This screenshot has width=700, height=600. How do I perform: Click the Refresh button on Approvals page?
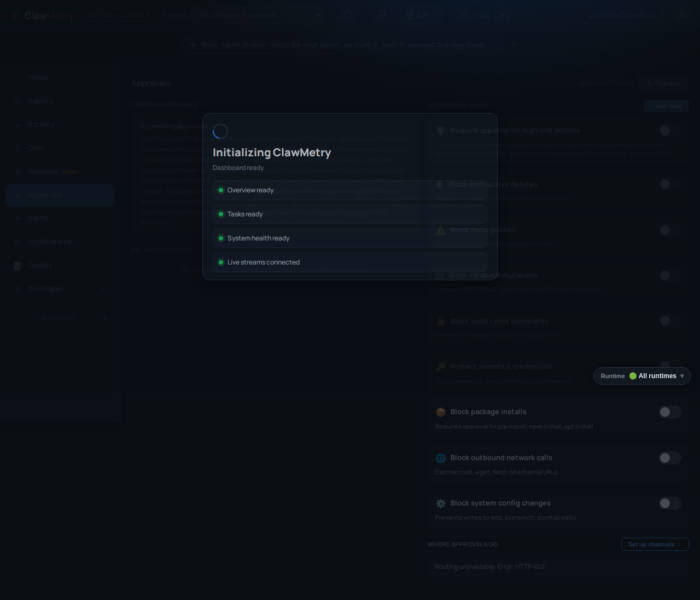pos(663,84)
